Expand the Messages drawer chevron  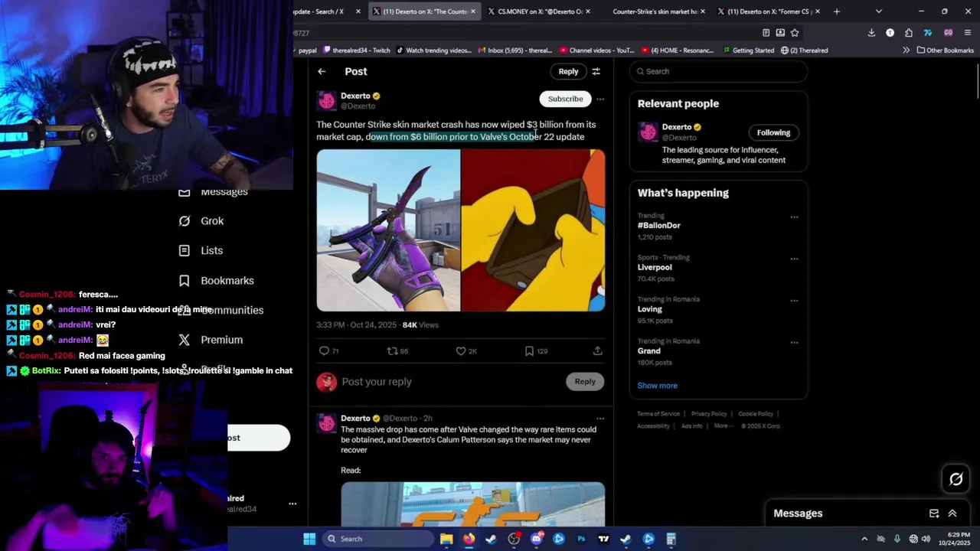click(x=952, y=514)
